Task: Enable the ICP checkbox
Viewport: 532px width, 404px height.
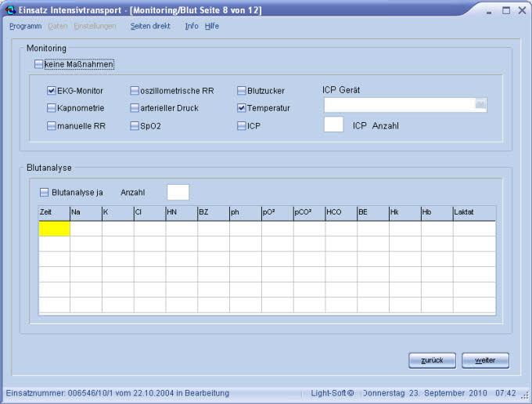Action: coord(241,126)
